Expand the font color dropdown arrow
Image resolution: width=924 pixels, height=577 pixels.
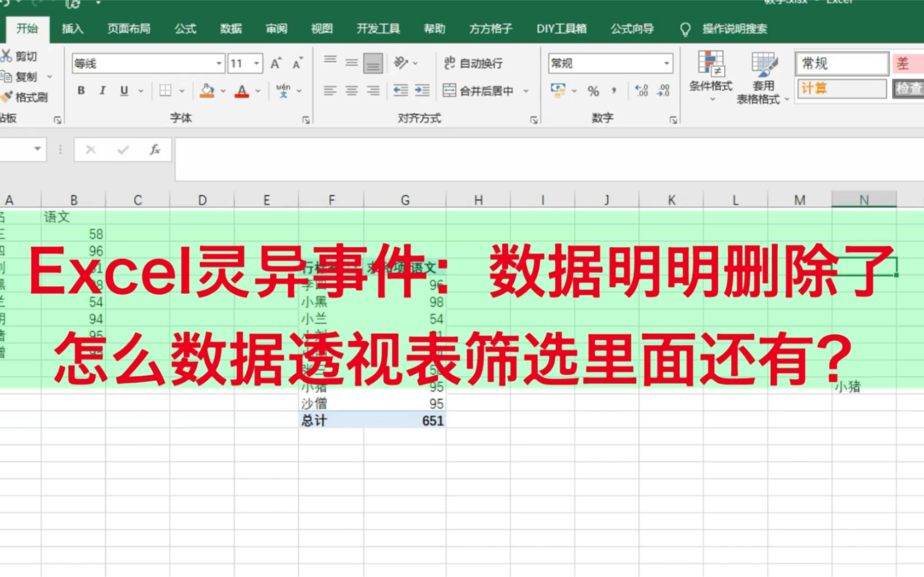[258, 91]
